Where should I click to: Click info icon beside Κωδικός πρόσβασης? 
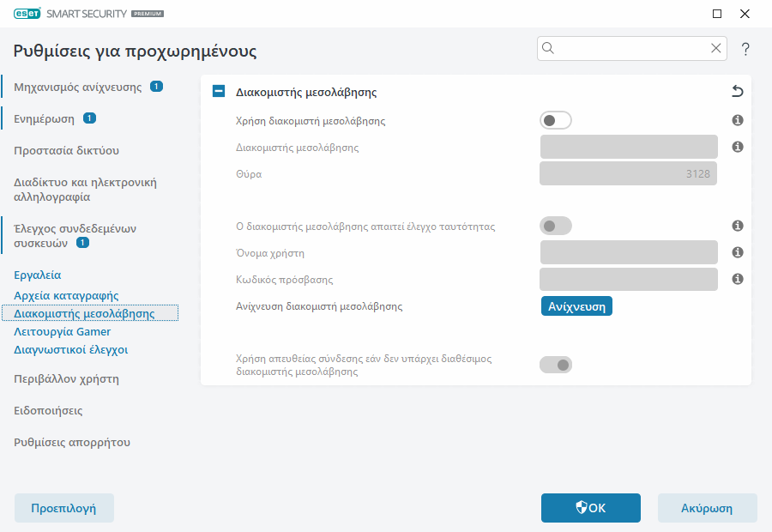737,278
